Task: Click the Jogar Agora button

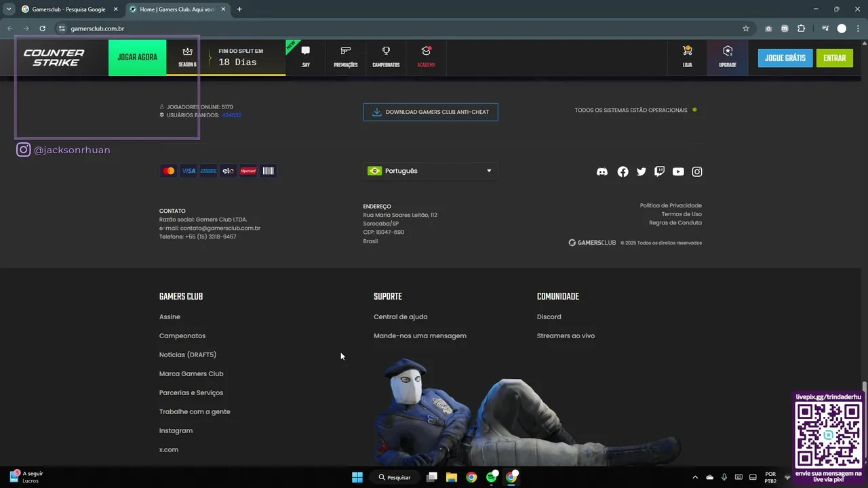Action: pyautogui.click(x=138, y=58)
